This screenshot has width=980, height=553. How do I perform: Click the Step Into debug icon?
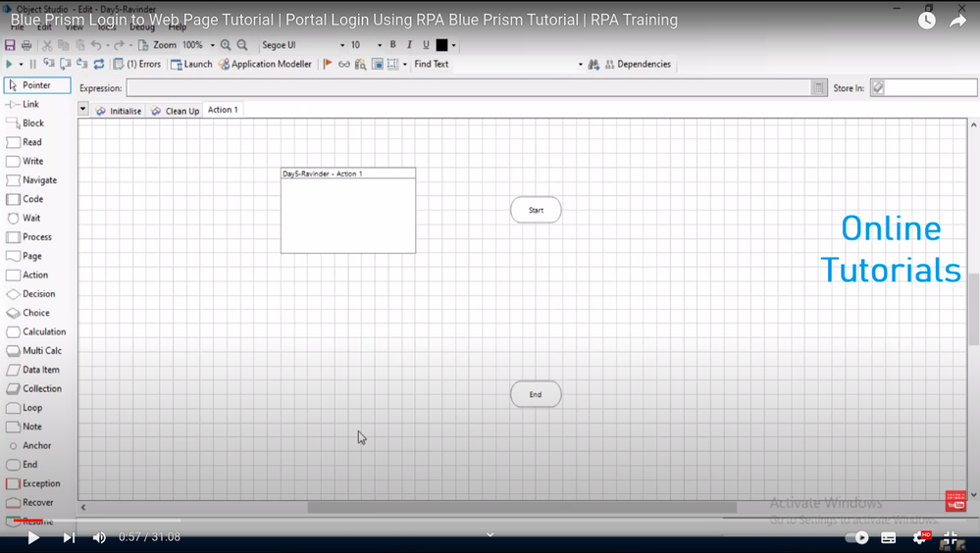coord(49,64)
